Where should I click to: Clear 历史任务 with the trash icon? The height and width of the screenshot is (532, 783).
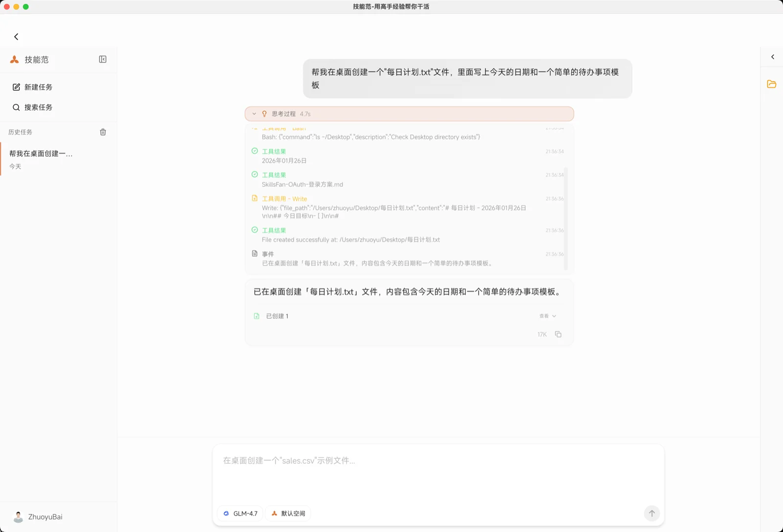point(103,132)
